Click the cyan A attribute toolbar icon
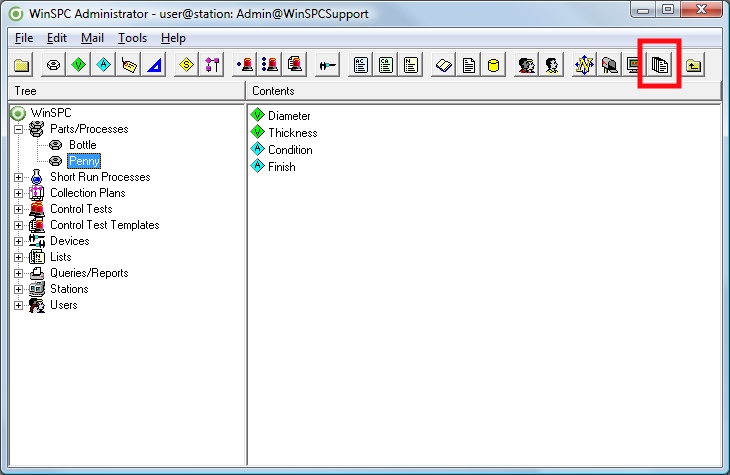This screenshot has width=730, height=475. [x=104, y=65]
